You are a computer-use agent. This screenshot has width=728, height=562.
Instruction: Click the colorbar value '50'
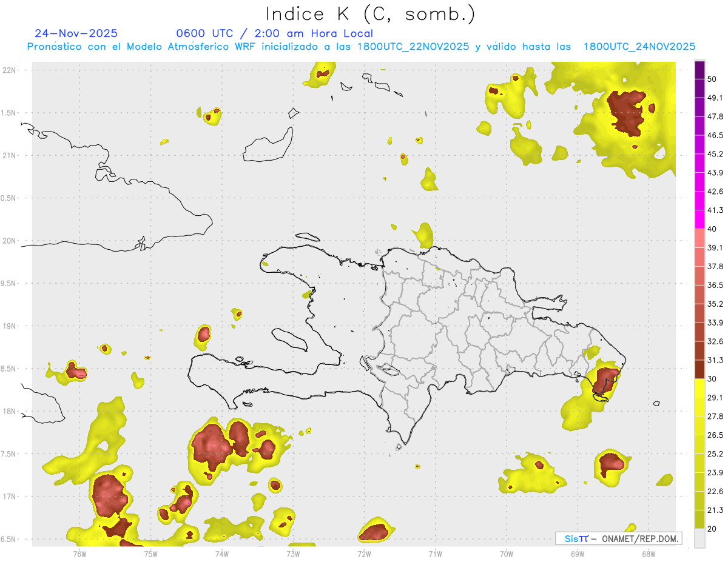(713, 79)
